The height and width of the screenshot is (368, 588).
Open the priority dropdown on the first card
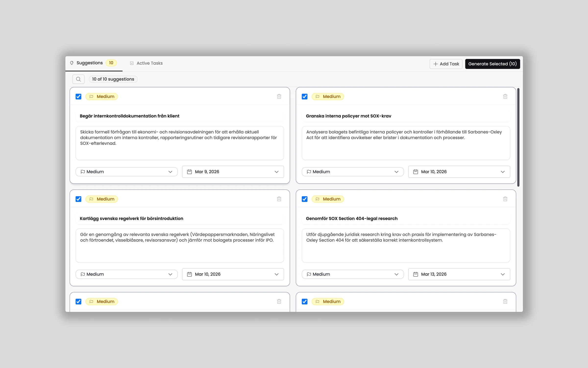tap(127, 172)
